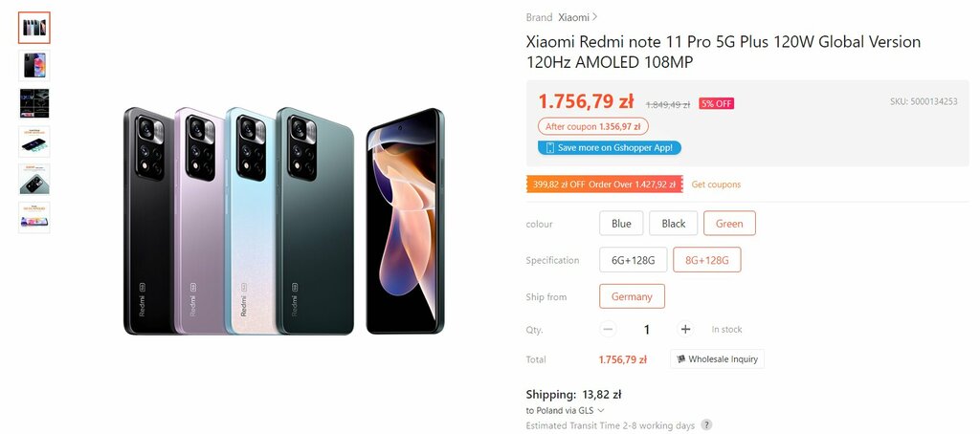This screenshot has height=434, width=980.
Task: Click the Get coupons link
Action: (x=716, y=184)
